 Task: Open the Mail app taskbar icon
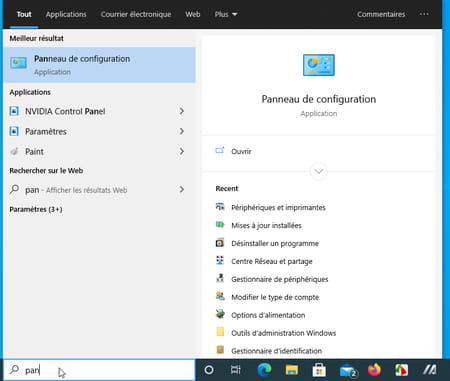(x=348, y=370)
